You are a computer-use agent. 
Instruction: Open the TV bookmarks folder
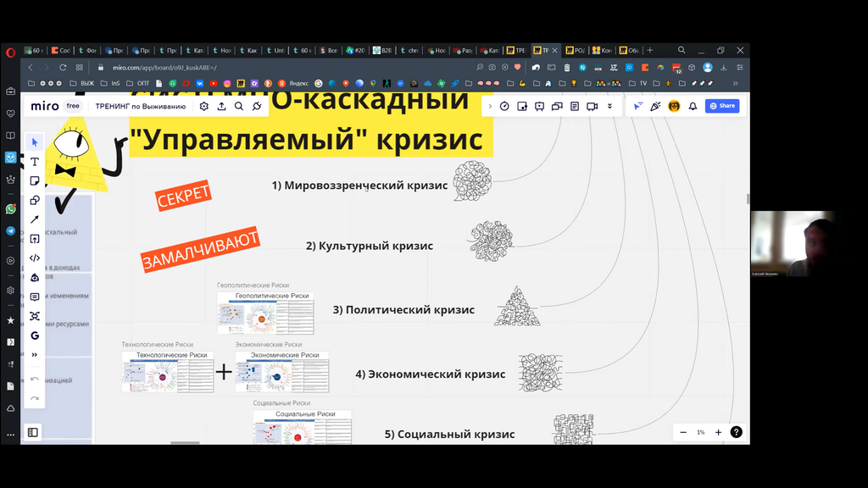tap(637, 84)
